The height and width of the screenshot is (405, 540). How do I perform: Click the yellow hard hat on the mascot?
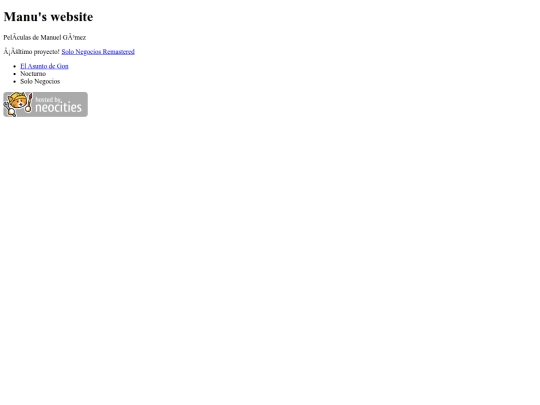click(x=18, y=95)
